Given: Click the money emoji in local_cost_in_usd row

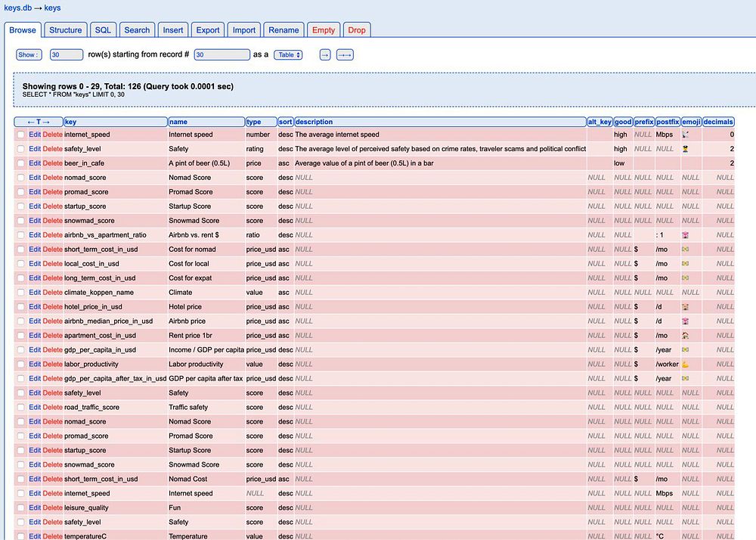Looking at the screenshot, I should (686, 264).
